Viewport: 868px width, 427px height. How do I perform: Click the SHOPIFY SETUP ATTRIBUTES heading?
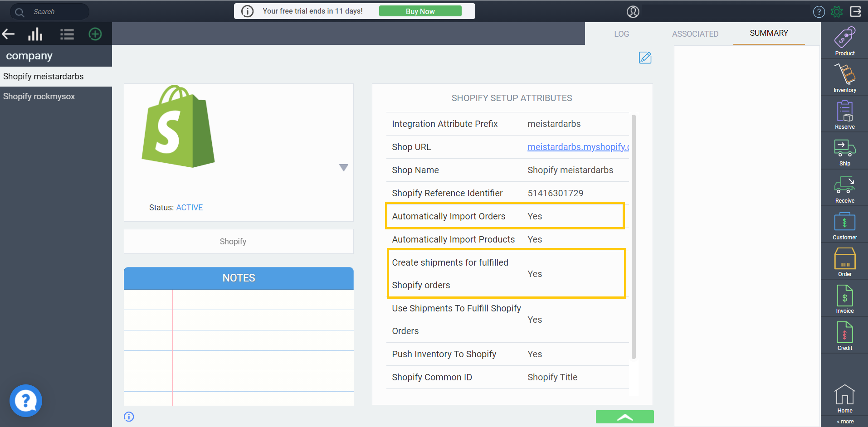512,98
